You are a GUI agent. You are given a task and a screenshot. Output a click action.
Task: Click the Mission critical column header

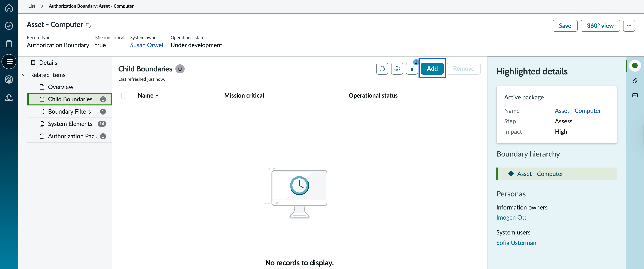click(244, 96)
